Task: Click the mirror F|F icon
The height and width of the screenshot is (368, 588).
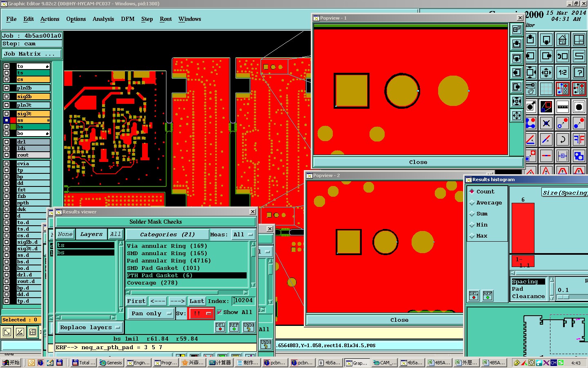Action: (x=579, y=139)
